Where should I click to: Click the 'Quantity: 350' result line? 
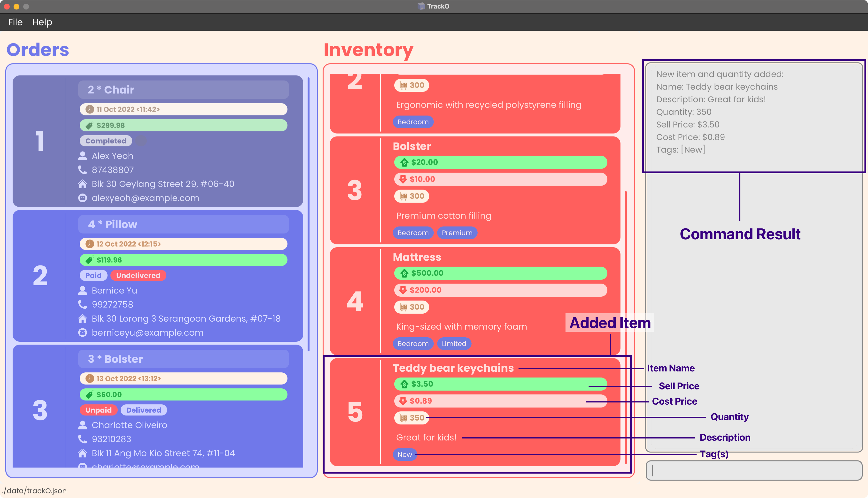point(683,112)
